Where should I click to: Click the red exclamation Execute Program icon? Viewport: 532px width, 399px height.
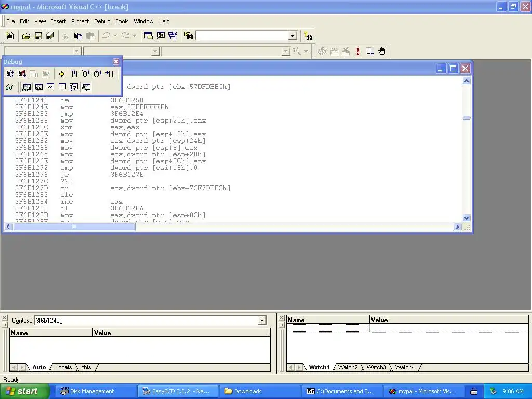point(357,51)
